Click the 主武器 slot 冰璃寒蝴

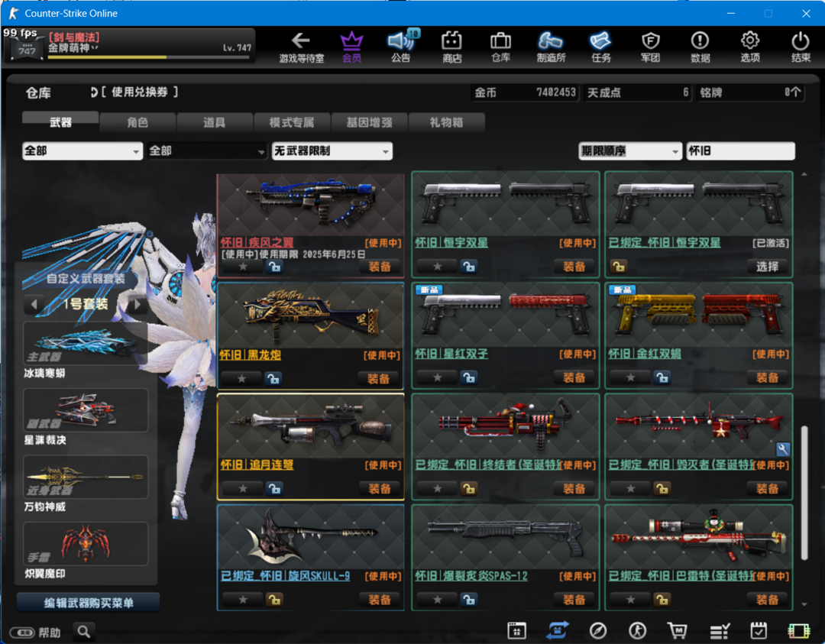point(86,344)
